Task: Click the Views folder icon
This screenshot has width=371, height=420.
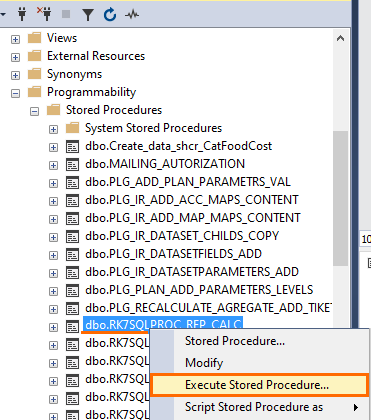Action: pos(35,38)
